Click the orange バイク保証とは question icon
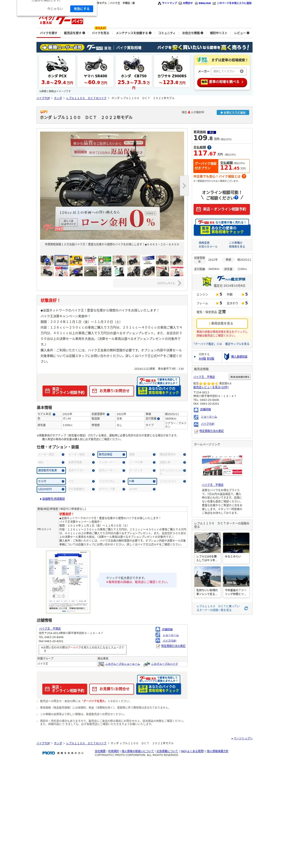Screen dimensions: 289x868 click(244, 176)
